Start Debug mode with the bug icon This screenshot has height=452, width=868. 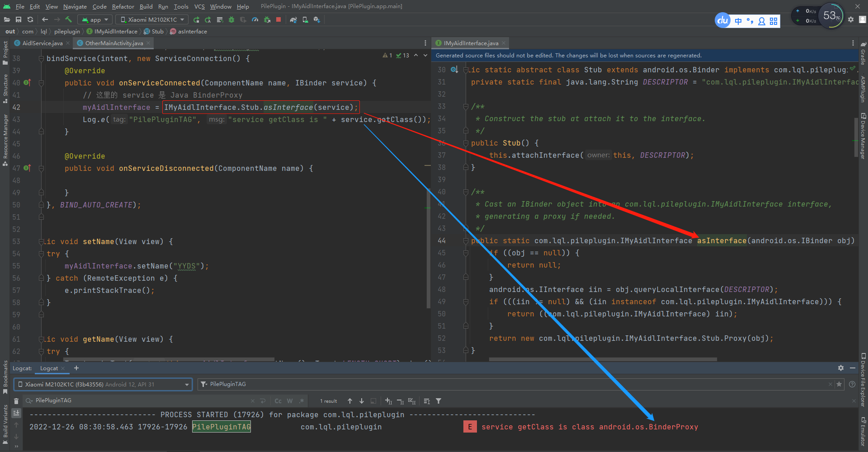[x=231, y=19]
